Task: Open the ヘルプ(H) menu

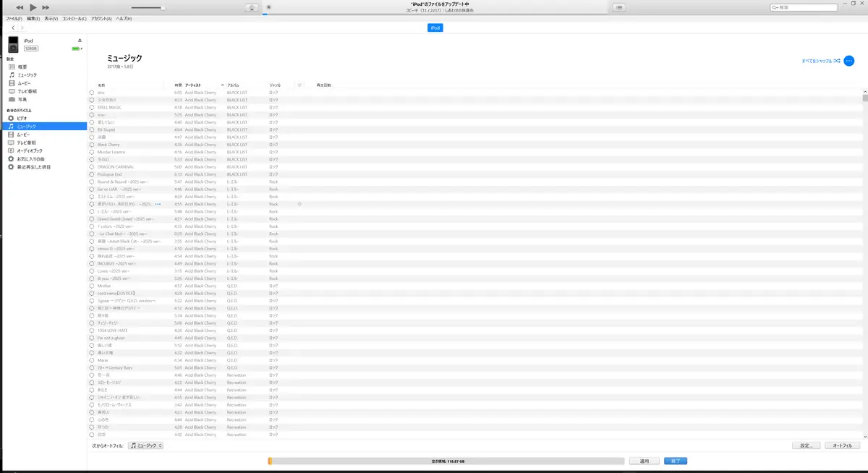Action: (x=124, y=18)
